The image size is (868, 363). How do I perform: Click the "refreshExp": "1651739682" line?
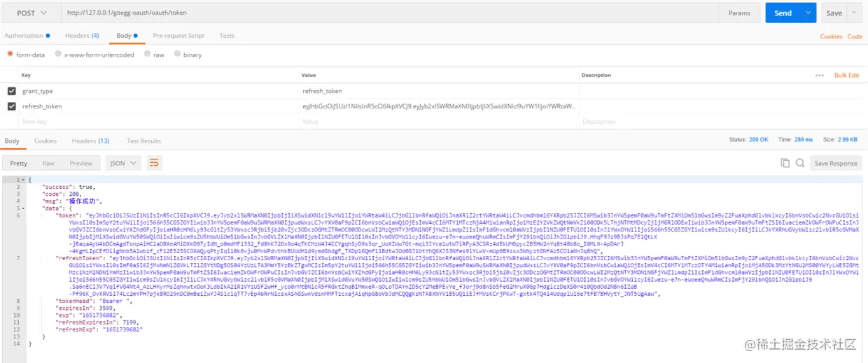click(x=99, y=329)
